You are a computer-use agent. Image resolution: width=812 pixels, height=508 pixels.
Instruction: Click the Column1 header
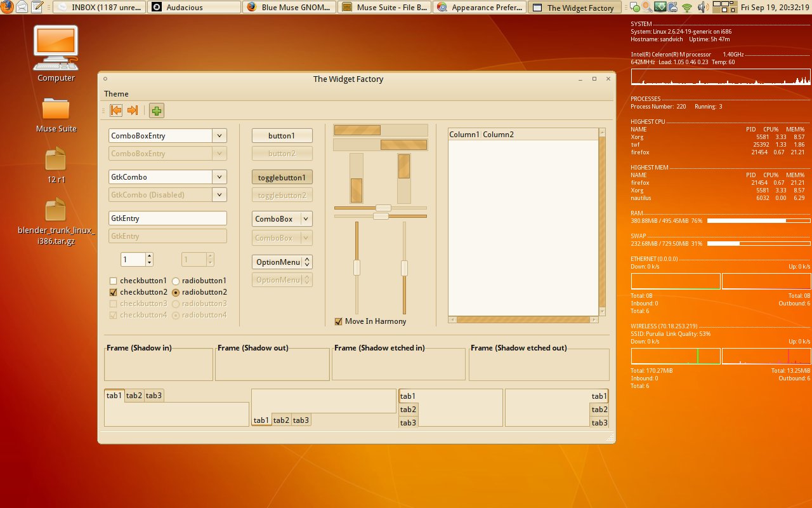click(464, 134)
